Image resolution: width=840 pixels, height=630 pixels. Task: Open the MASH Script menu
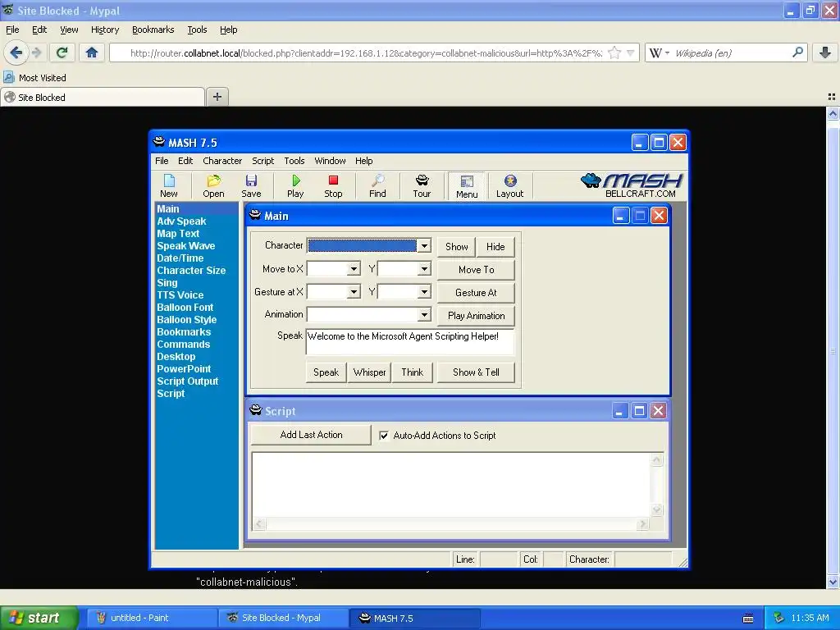(x=263, y=161)
